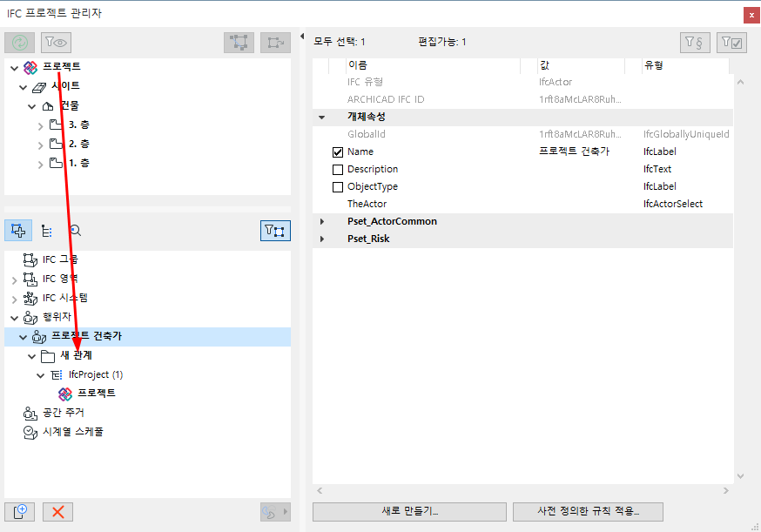The height and width of the screenshot is (532, 761).
Task: Click the vertical scrollbar down arrow
Action: pos(740,475)
